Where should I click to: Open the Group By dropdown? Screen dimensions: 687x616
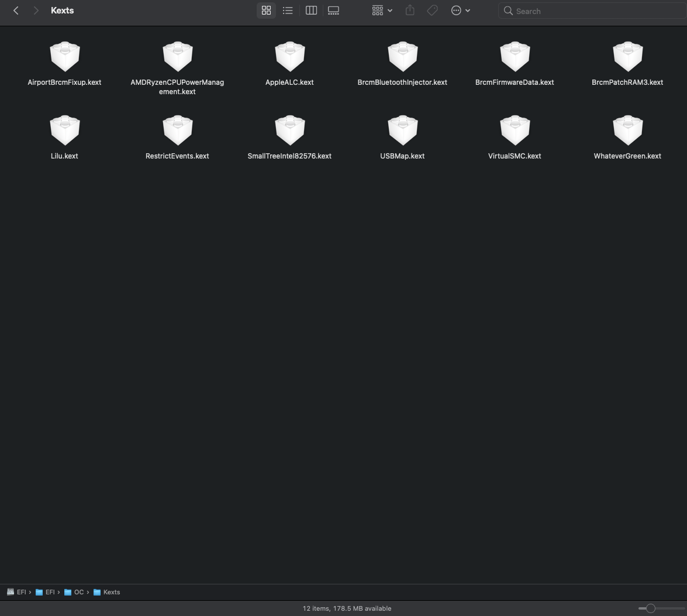[x=382, y=11]
